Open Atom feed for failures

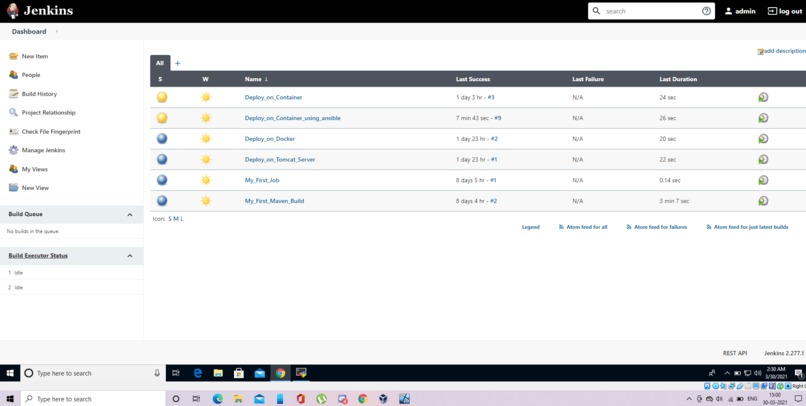tap(656, 227)
